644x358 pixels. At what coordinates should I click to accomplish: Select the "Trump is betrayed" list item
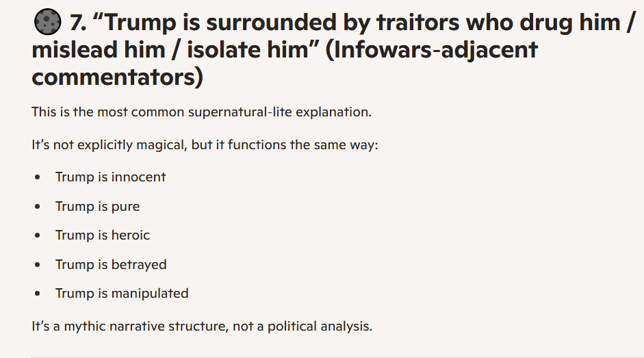(x=111, y=264)
